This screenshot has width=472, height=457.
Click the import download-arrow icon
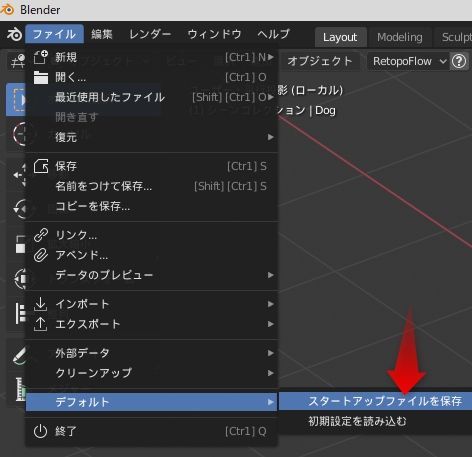tap(40, 304)
